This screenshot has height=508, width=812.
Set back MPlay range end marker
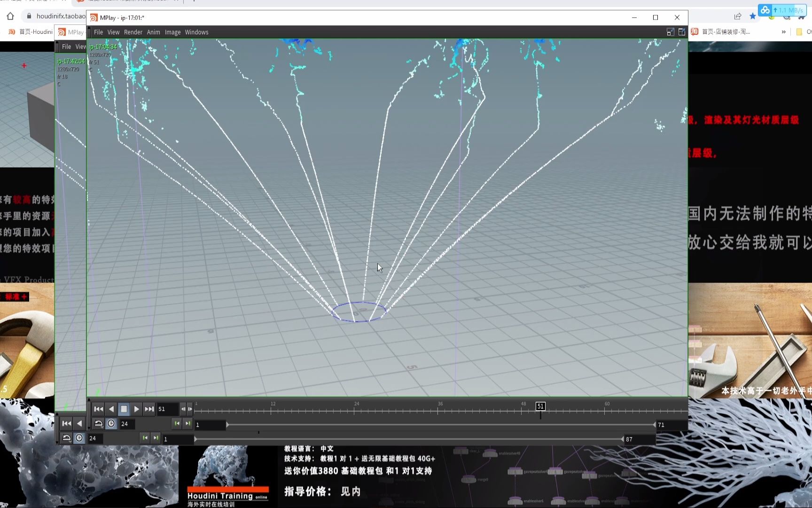pyautogui.click(x=156, y=438)
